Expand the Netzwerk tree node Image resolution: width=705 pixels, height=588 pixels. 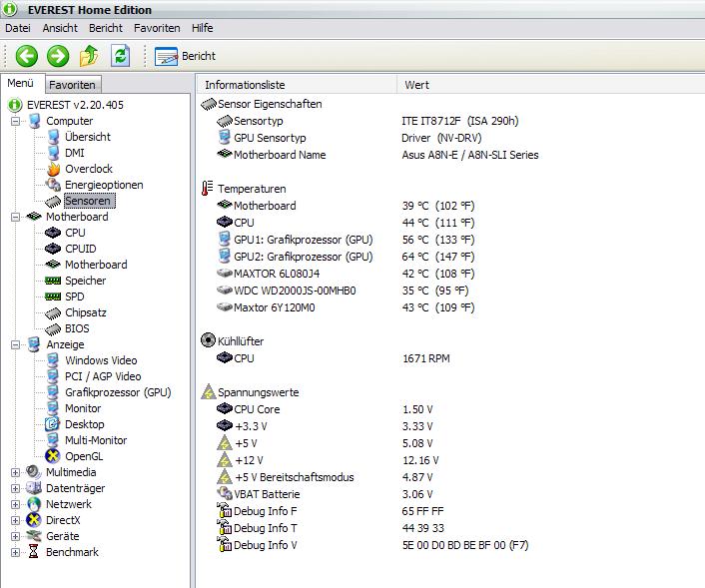(15, 504)
